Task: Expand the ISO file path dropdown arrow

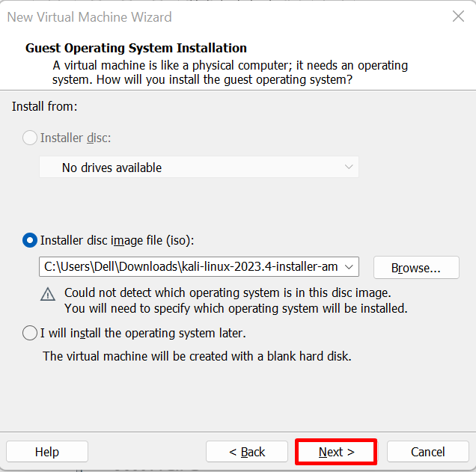Action: click(349, 267)
